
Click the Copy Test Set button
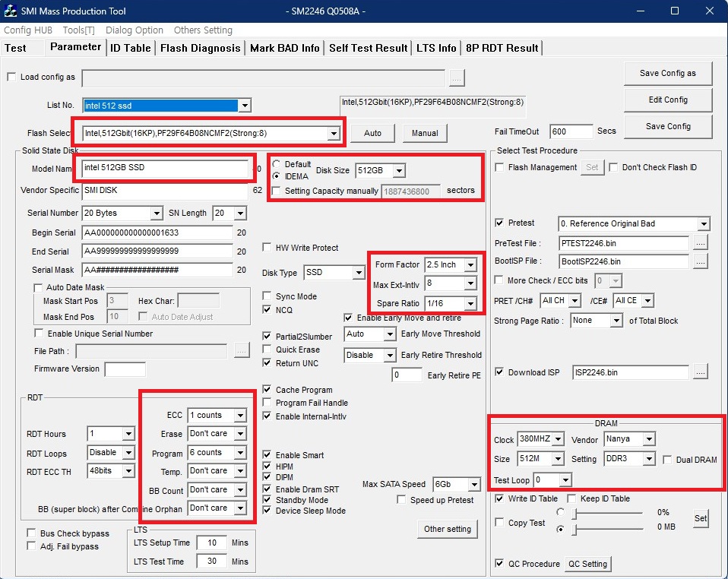tap(700, 518)
